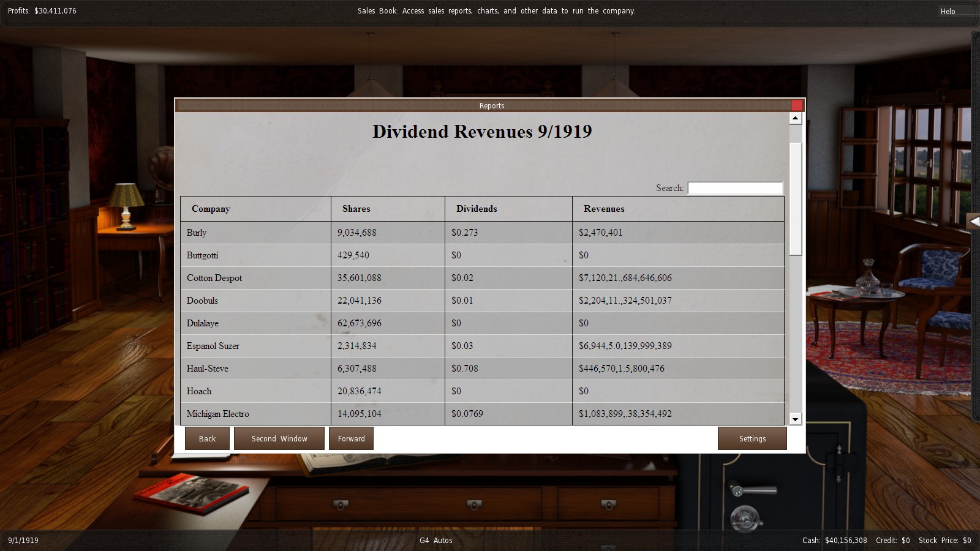
Task: Go Forward in the reports
Action: point(351,438)
